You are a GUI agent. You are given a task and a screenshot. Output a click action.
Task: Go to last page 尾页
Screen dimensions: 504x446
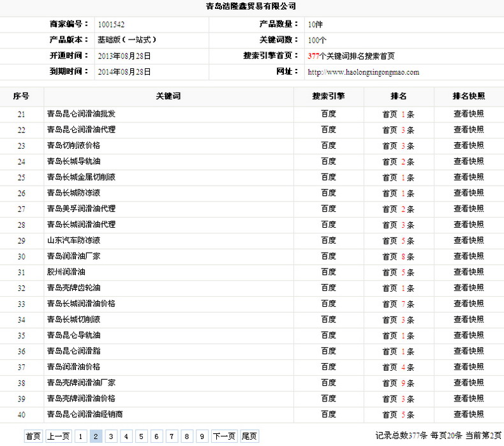pos(249,436)
